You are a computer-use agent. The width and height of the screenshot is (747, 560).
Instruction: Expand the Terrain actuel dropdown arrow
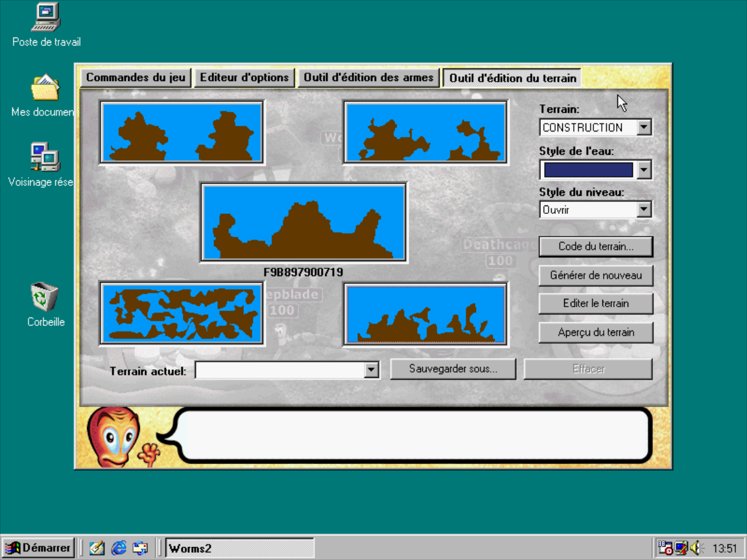click(x=371, y=370)
